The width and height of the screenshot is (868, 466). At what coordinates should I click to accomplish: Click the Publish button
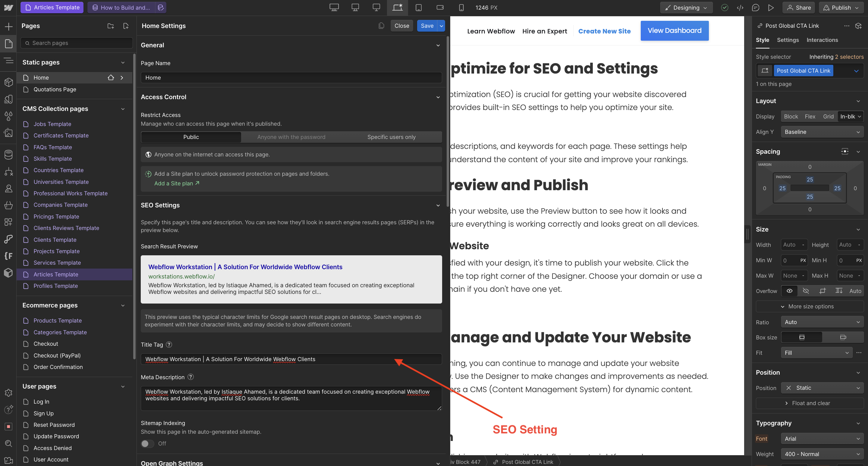(x=841, y=8)
